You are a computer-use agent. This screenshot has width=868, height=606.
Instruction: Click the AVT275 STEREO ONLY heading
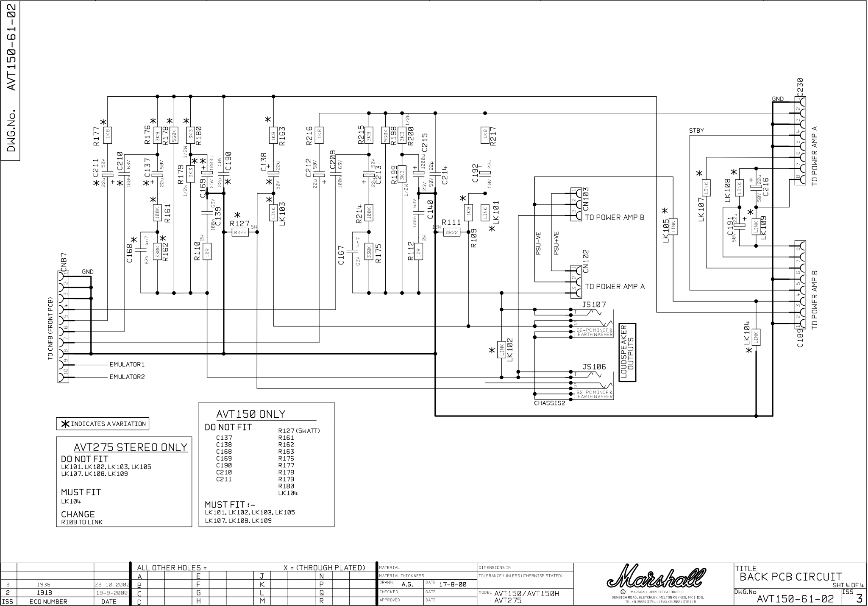point(131,447)
